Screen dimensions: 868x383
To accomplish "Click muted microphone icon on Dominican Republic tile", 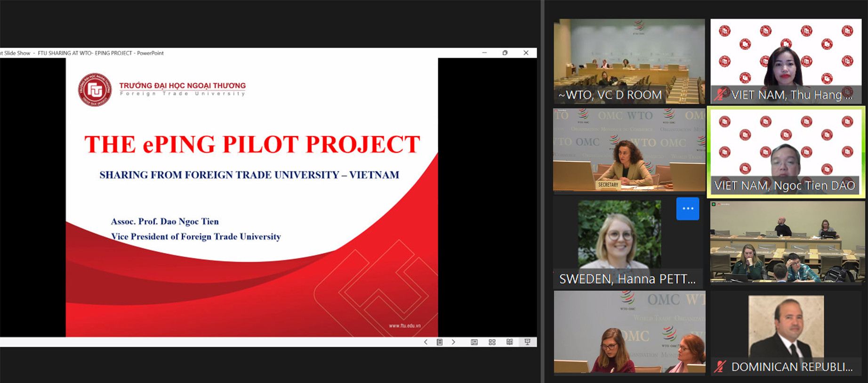I will pos(720,367).
